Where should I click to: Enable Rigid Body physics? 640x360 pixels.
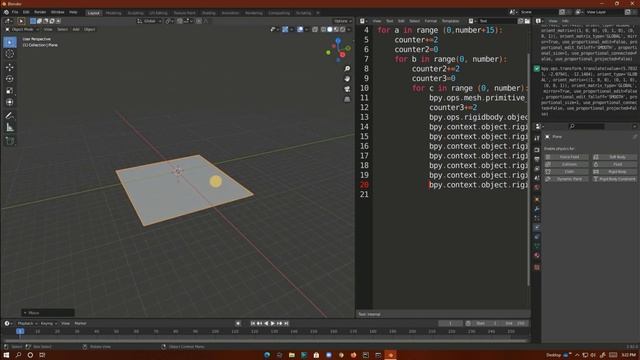(614, 171)
